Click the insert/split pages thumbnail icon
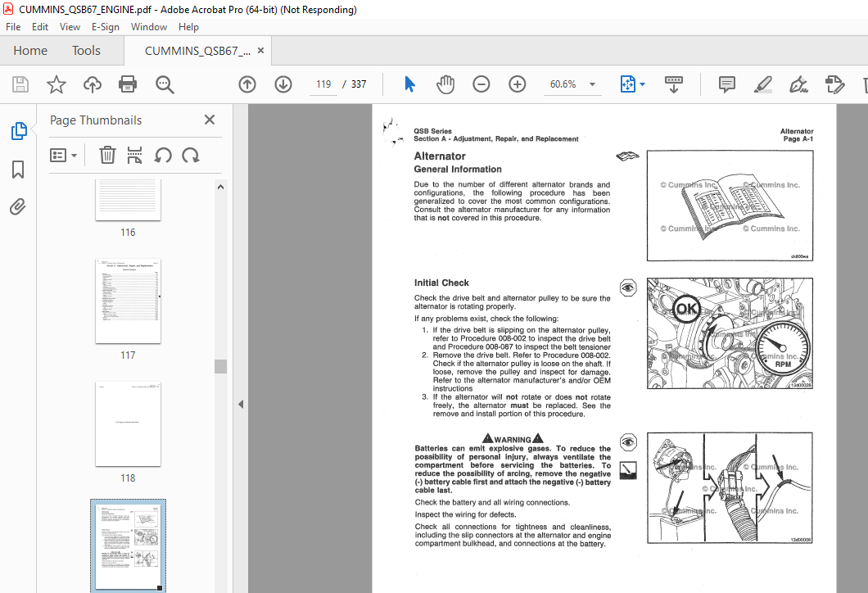Screen dimensions: 868x593 [x=134, y=156]
